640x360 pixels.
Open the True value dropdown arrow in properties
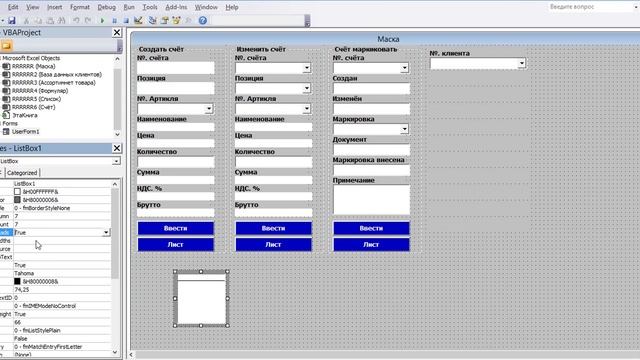tap(106, 232)
